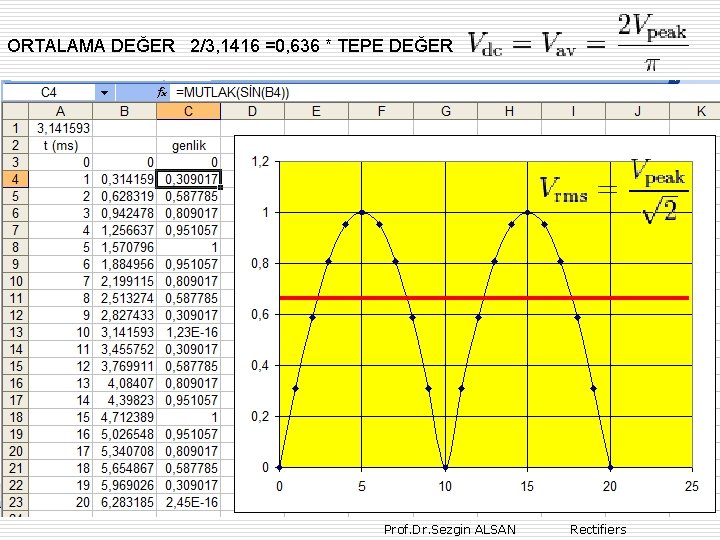
Task: Select column H header
Action: click(x=509, y=111)
